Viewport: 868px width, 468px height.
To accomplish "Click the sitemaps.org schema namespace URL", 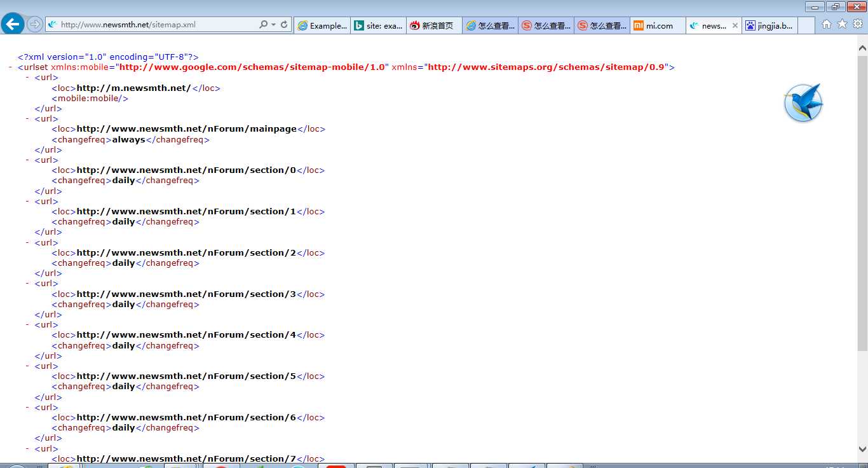I will point(546,67).
